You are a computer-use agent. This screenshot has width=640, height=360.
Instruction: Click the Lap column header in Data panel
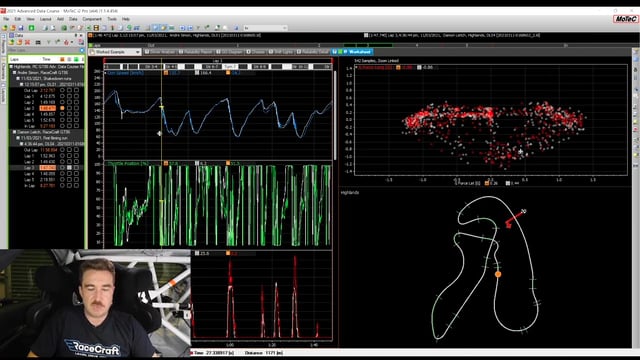[15, 59]
